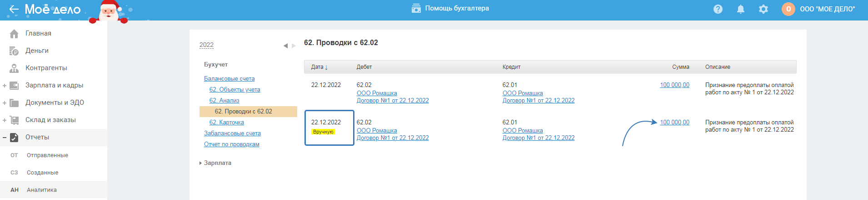This screenshot has width=868, height=200.
Task: Open the help question mark icon
Action: point(718,9)
